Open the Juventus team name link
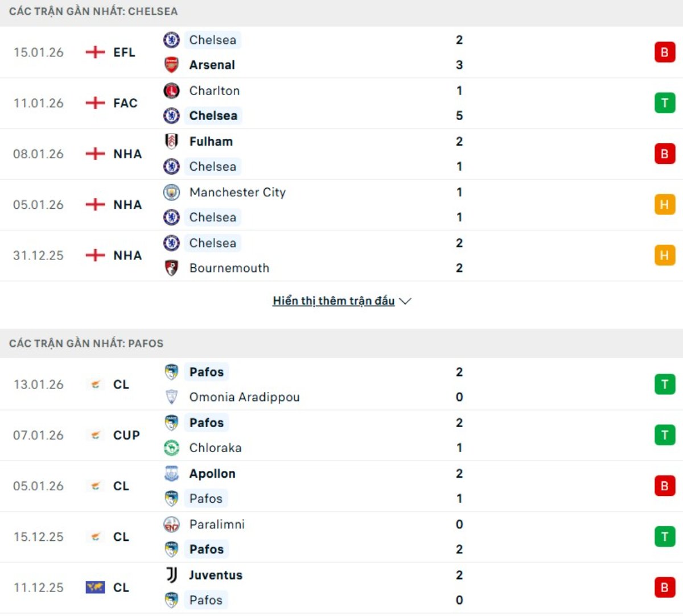The height and width of the screenshot is (616, 683). tap(216, 575)
